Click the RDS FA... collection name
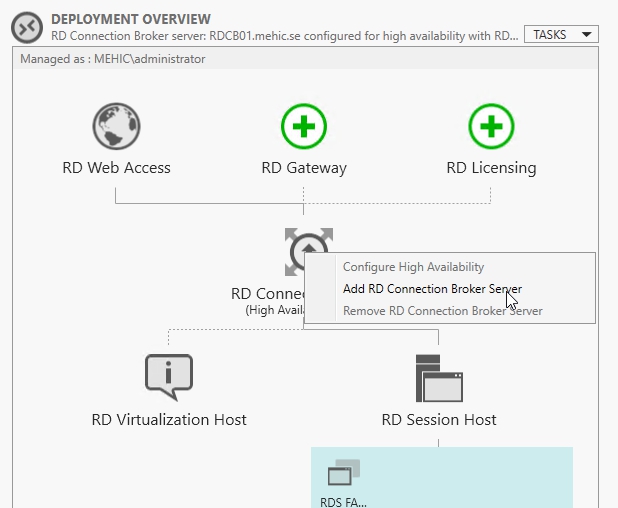The height and width of the screenshot is (508, 618). coord(344,501)
